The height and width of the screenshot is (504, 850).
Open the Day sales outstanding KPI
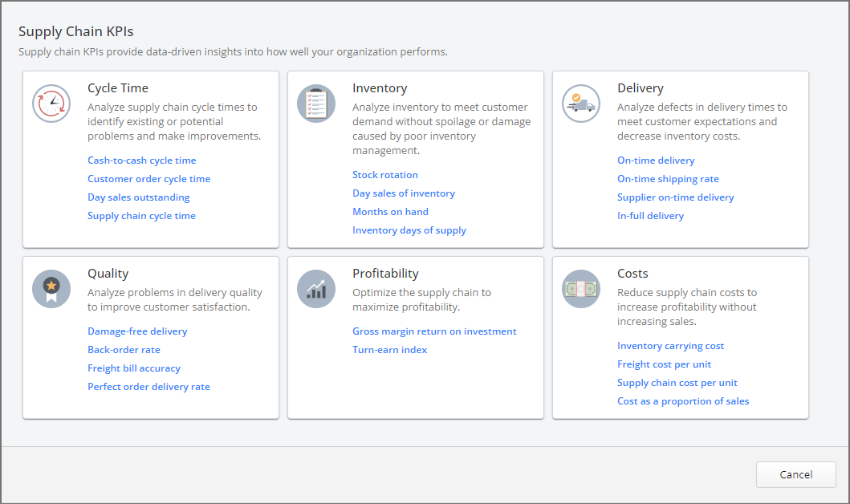coord(138,197)
